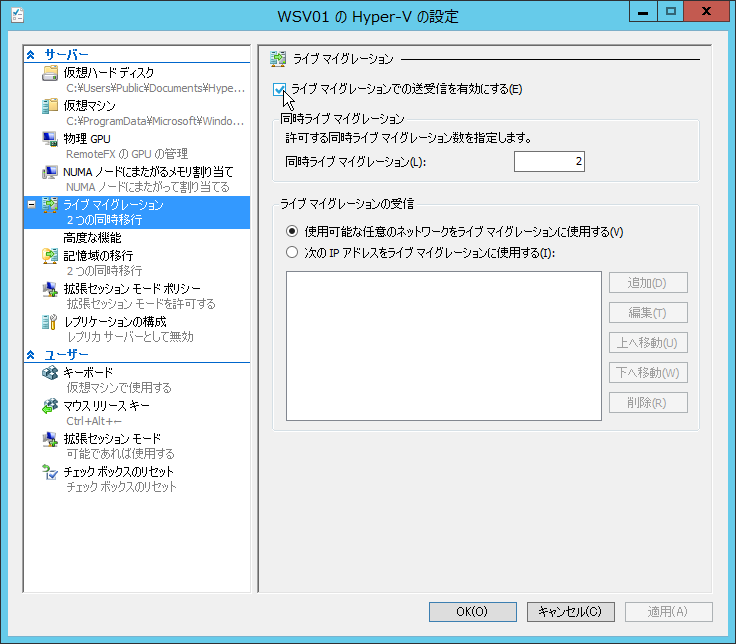Click 上へ移動(U) button
The width and height of the screenshot is (736, 644).
[x=648, y=343]
